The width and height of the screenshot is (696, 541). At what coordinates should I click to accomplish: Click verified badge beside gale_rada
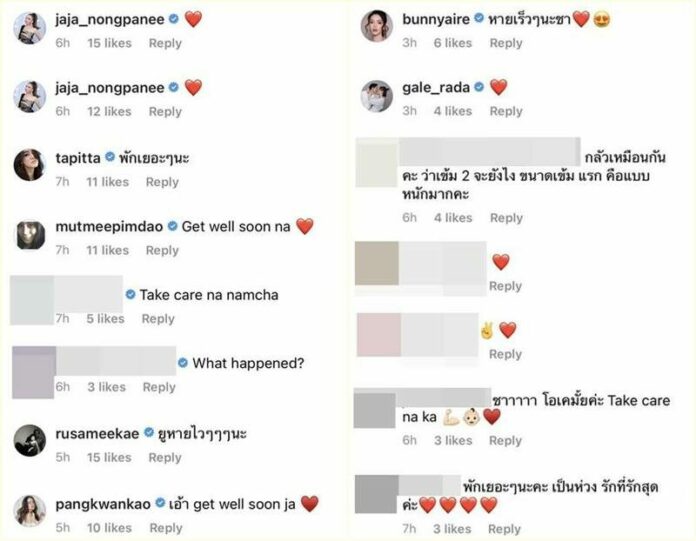[x=479, y=87]
